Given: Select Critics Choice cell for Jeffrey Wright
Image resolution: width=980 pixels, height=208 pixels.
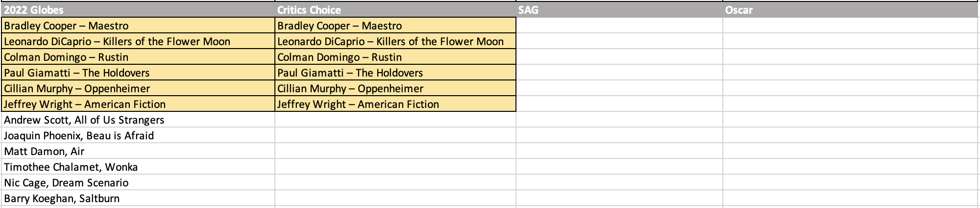Looking at the screenshot, I should tap(395, 104).
